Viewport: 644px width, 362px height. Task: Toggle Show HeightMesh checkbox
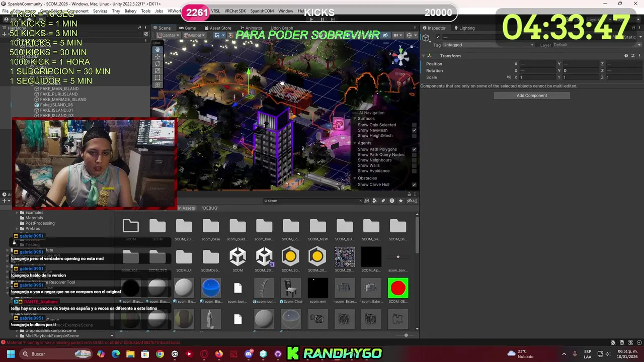click(414, 136)
